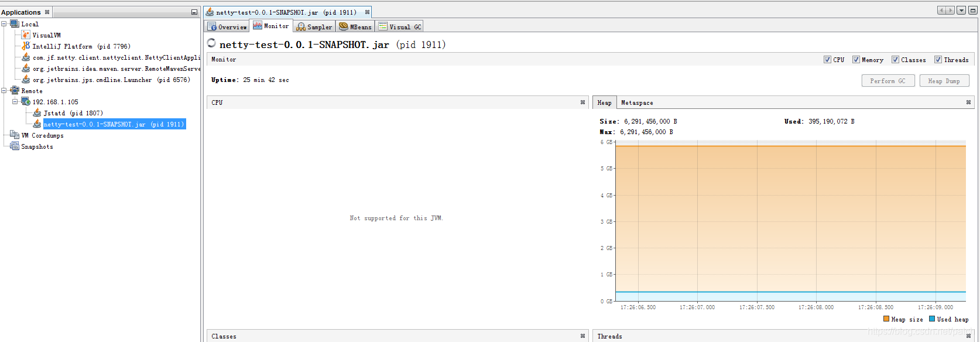Click the 17:26:08.000 time axis label
Screen dimensions: 980x342
click(x=816, y=307)
